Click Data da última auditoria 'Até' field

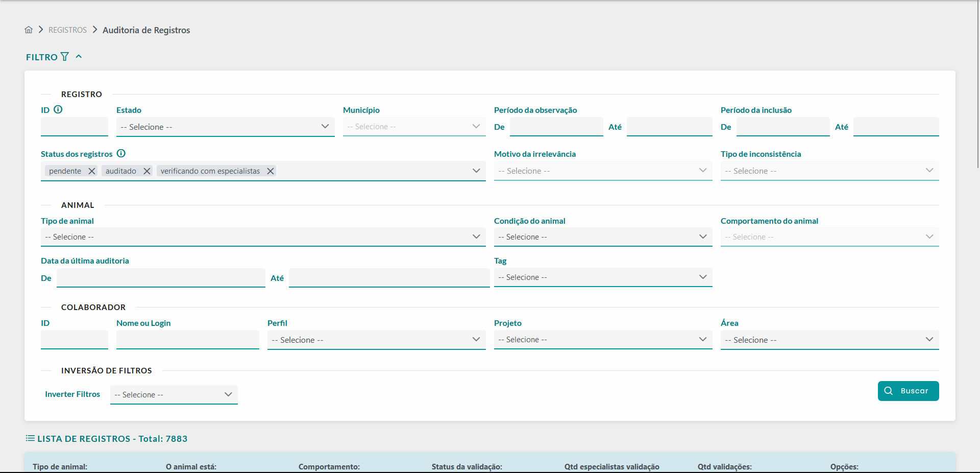tap(389, 278)
